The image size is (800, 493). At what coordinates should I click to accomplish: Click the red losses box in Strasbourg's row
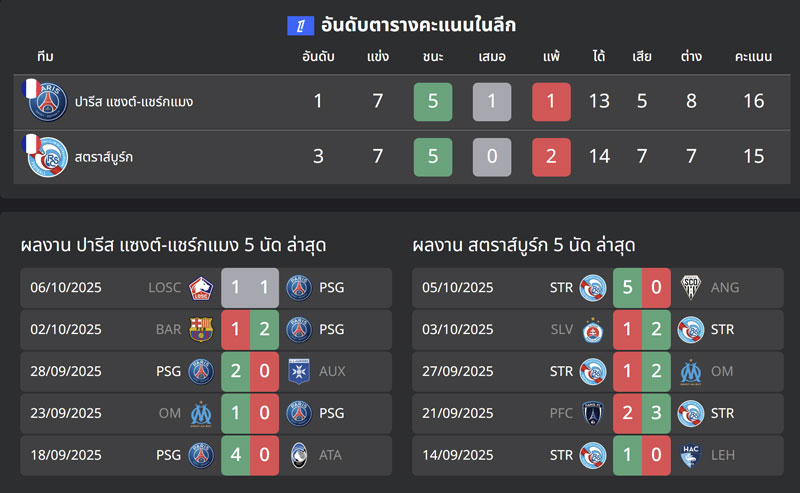551,156
